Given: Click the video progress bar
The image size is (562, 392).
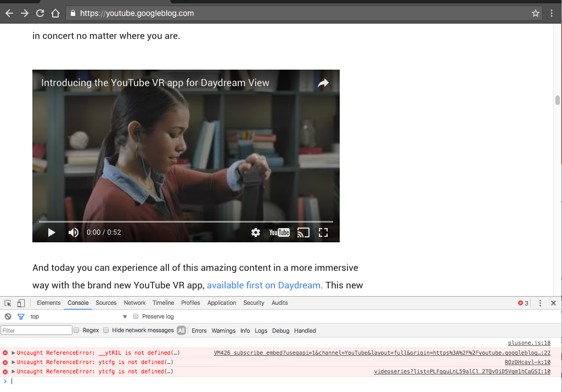Looking at the screenshot, I should [x=186, y=221].
